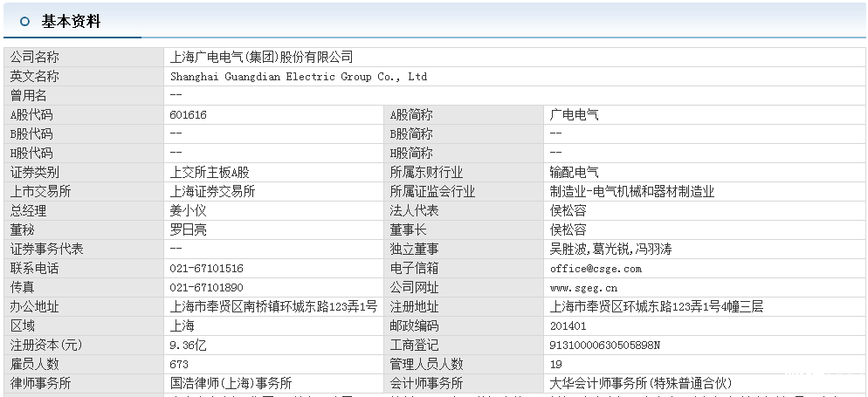Click the 传真 label cell
This screenshot has width=868, height=397.
pyautogui.click(x=84, y=288)
